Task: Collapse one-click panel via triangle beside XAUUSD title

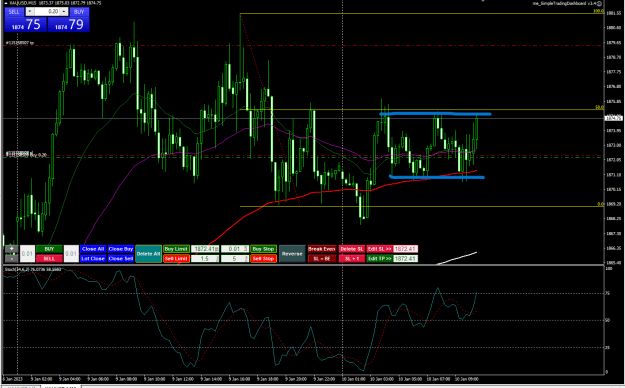Action: [6, 3]
